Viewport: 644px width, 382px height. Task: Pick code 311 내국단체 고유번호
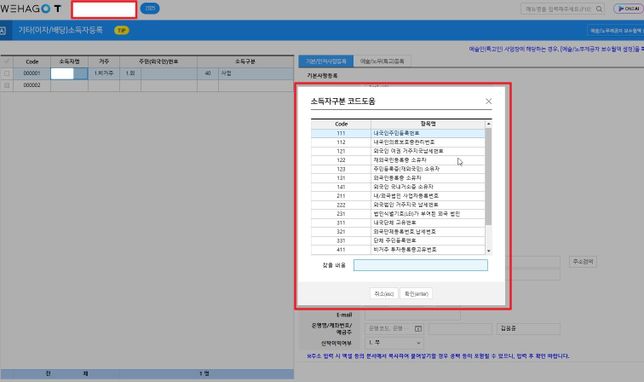point(398,223)
